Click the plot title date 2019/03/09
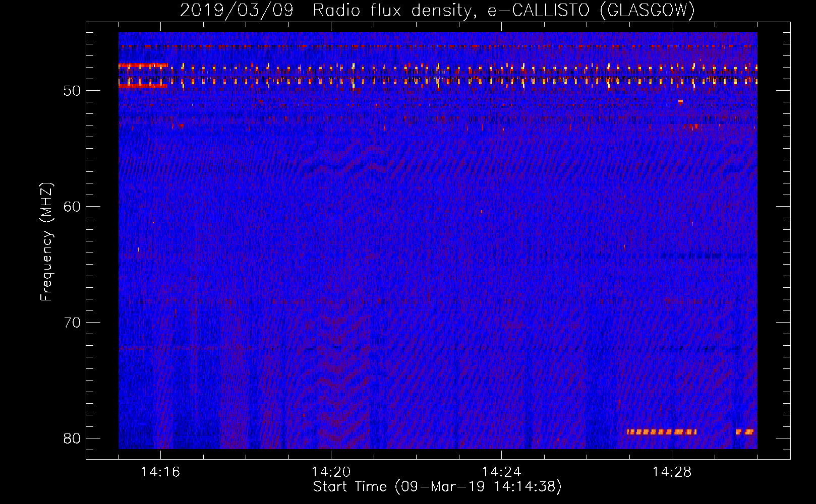The height and width of the screenshot is (504, 816). click(x=237, y=10)
